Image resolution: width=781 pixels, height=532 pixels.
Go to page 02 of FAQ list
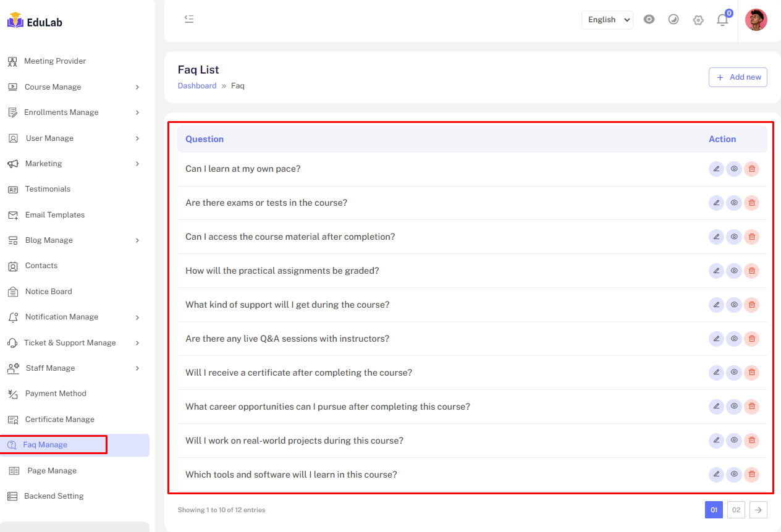736,510
